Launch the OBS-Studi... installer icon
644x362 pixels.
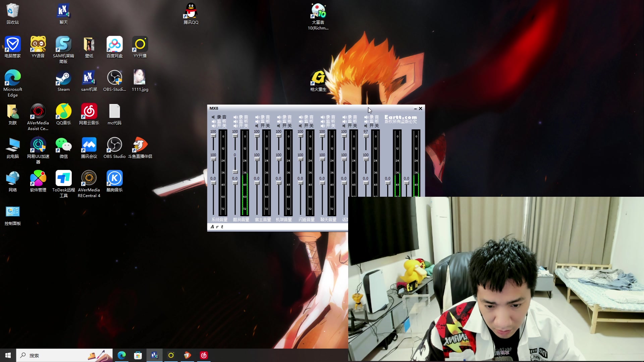114,81
